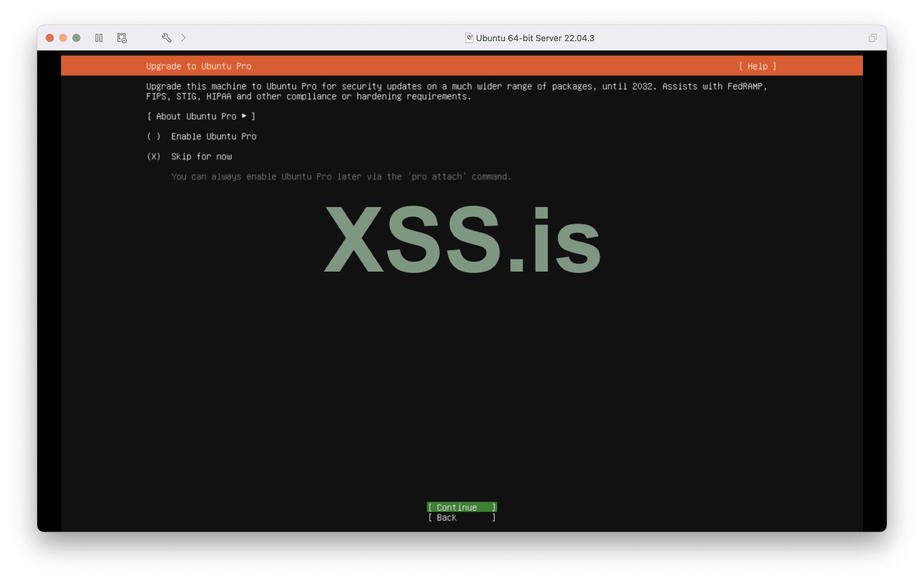Viewport: 924px width, 581px height.
Task: Click the Ubuntu 64-bit Server window title
Action: (535, 38)
